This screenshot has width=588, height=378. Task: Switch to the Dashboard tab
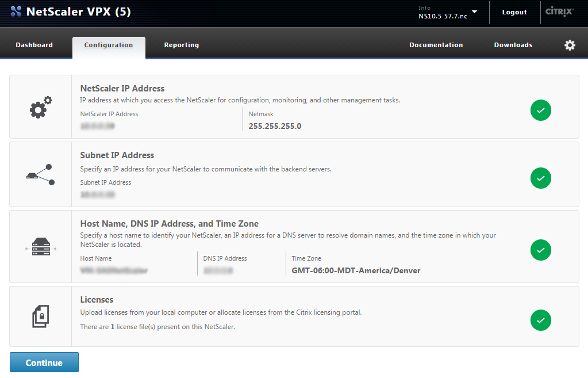click(x=34, y=45)
